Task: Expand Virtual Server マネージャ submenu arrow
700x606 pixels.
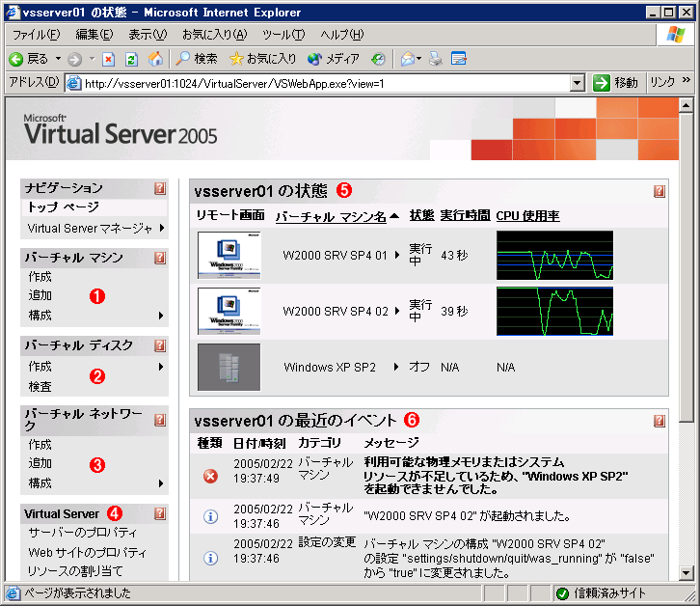Action: point(162,228)
